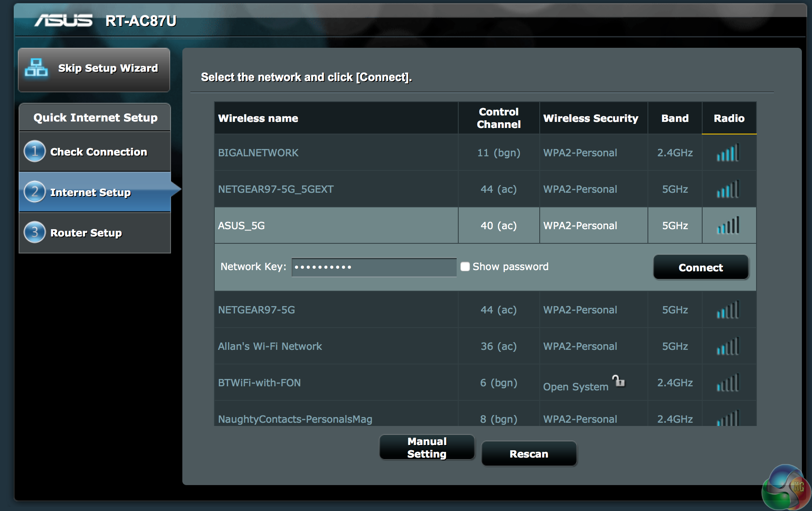Click the ASUS logo in header
The height and width of the screenshot is (511, 812).
pos(64,21)
